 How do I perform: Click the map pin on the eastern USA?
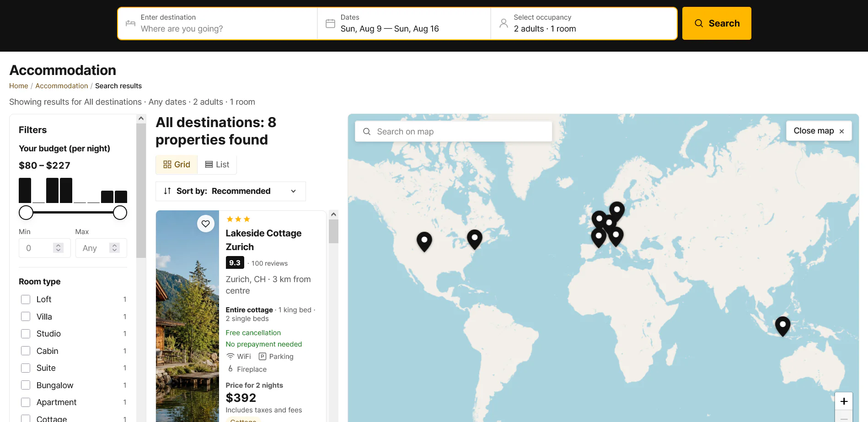tap(475, 239)
